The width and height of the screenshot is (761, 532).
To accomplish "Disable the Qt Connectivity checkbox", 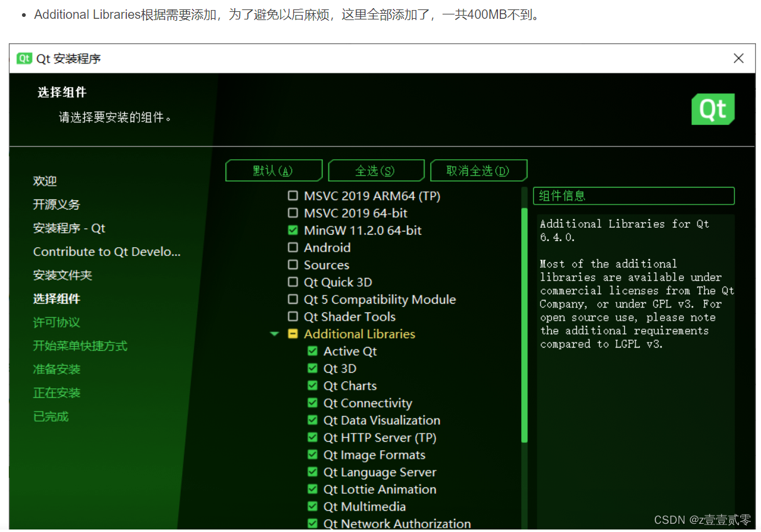I will 312,403.
